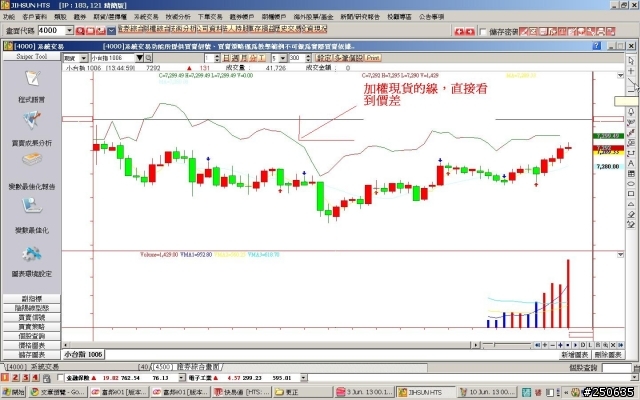The height and width of the screenshot is (400, 640).
Task: Click the 新增圖表 button
Action: 574,355
